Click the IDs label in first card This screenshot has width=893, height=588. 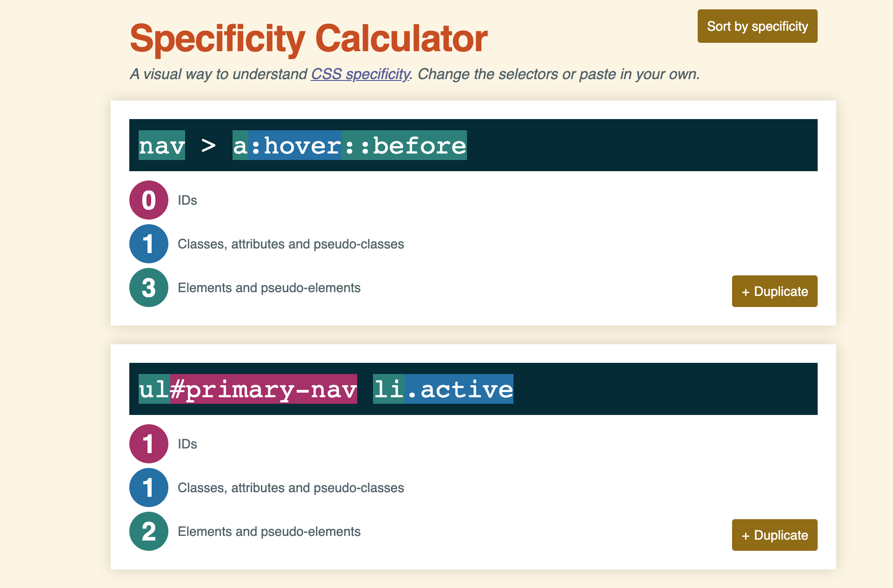[x=187, y=200]
